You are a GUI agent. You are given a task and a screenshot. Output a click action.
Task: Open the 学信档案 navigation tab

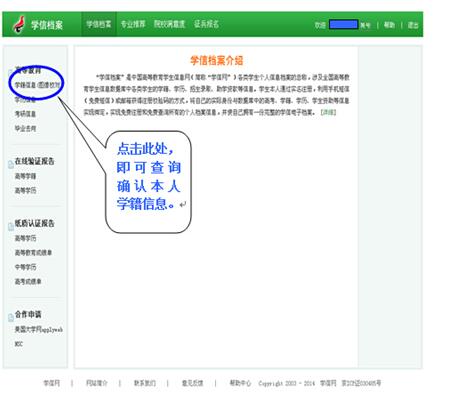pyautogui.click(x=99, y=24)
